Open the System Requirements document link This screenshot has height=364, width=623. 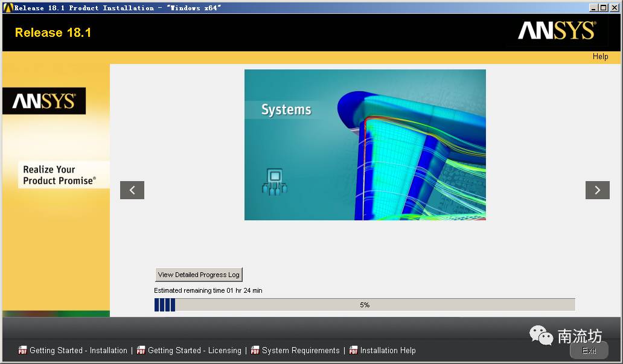301,350
